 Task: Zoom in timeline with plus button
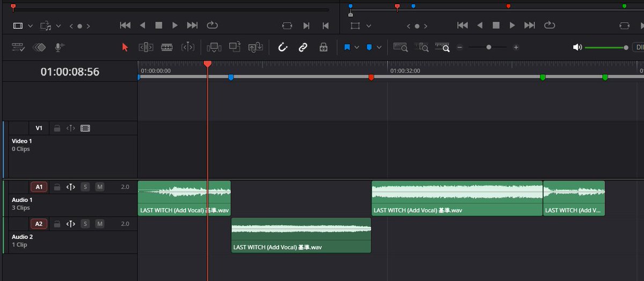[516, 47]
